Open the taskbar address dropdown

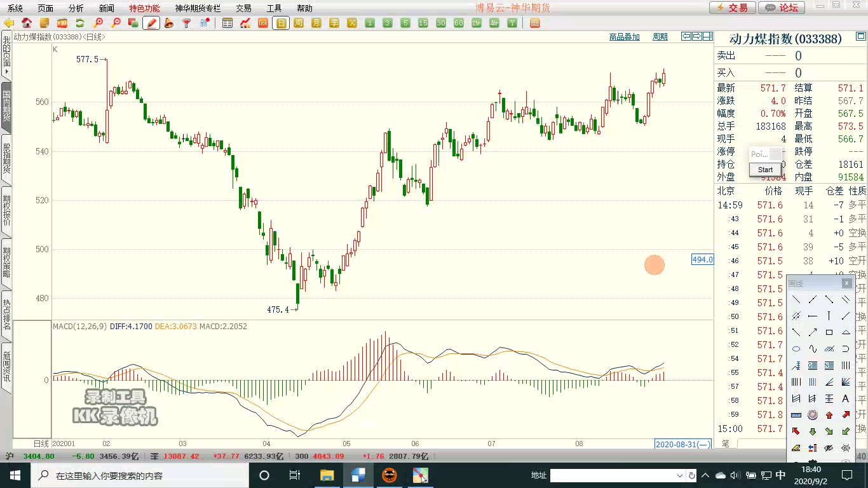(x=679, y=475)
